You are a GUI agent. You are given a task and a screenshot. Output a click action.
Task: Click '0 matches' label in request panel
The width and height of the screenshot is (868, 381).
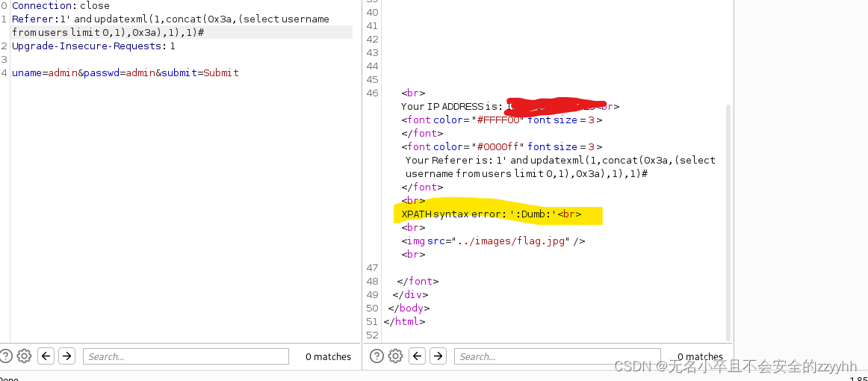point(328,356)
